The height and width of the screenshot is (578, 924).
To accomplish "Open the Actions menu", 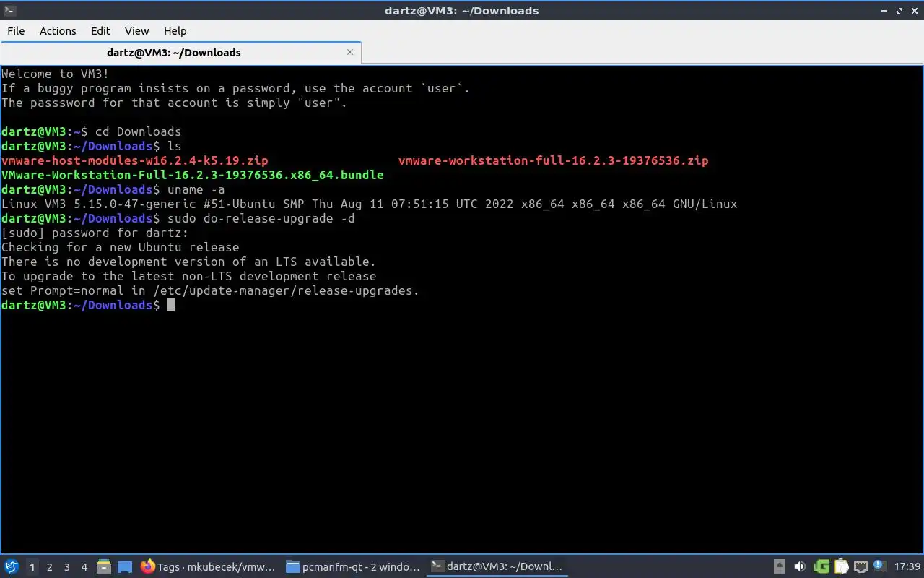I will 58,31.
